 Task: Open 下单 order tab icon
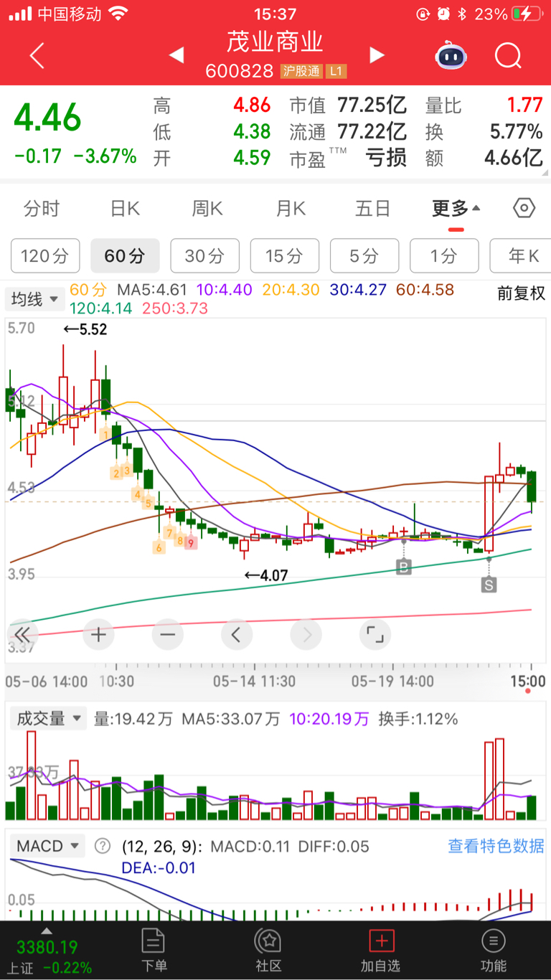(x=154, y=951)
